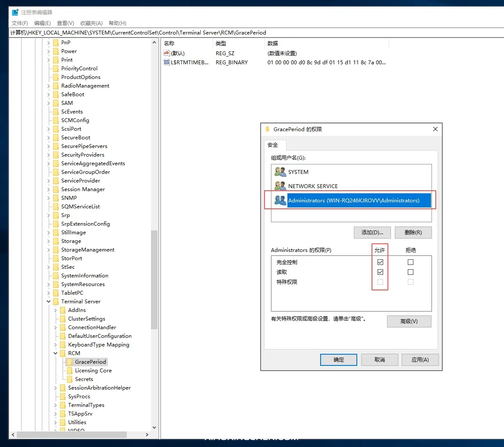Expand the Session Manager tree node
Viewport: 504px width, 447px height.
click(49, 189)
